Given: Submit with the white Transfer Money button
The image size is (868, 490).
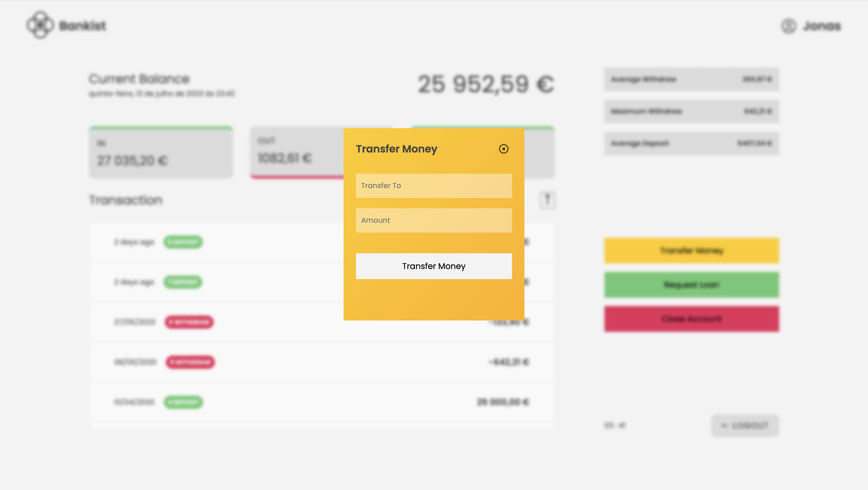Looking at the screenshot, I should [x=434, y=266].
